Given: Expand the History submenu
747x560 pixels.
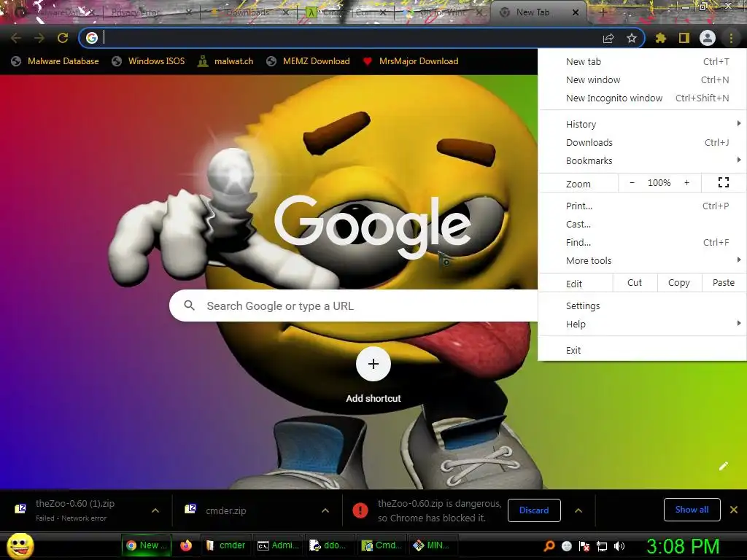Looking at the screenshot, I should pyautogui.click(x=643, y=124).
